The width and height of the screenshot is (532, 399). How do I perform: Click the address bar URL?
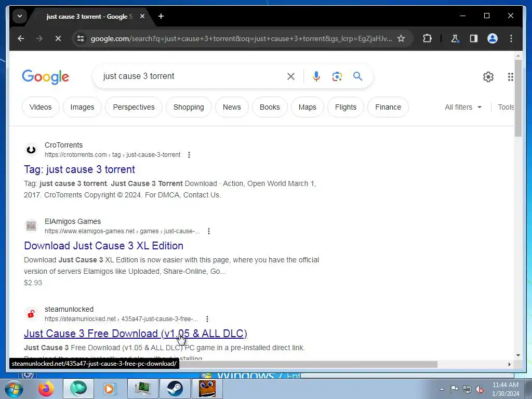pos(241,38)
